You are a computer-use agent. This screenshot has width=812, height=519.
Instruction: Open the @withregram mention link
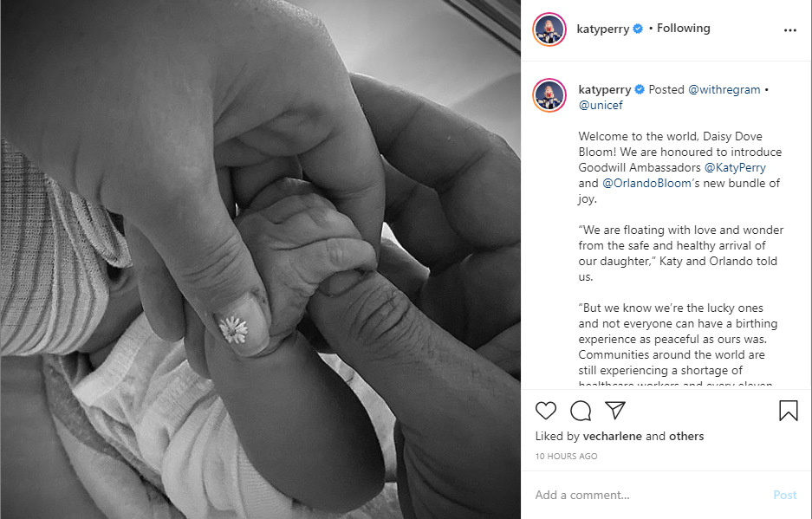click(724, 89)
